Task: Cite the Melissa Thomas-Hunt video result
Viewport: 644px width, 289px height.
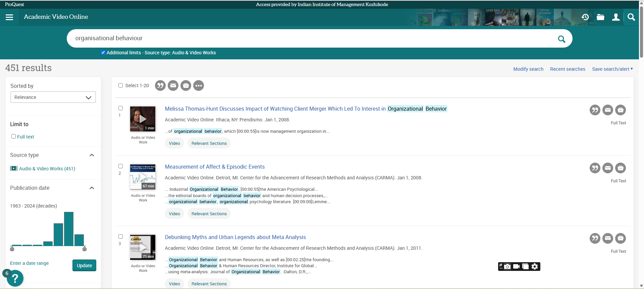Action: click(595, 110)
